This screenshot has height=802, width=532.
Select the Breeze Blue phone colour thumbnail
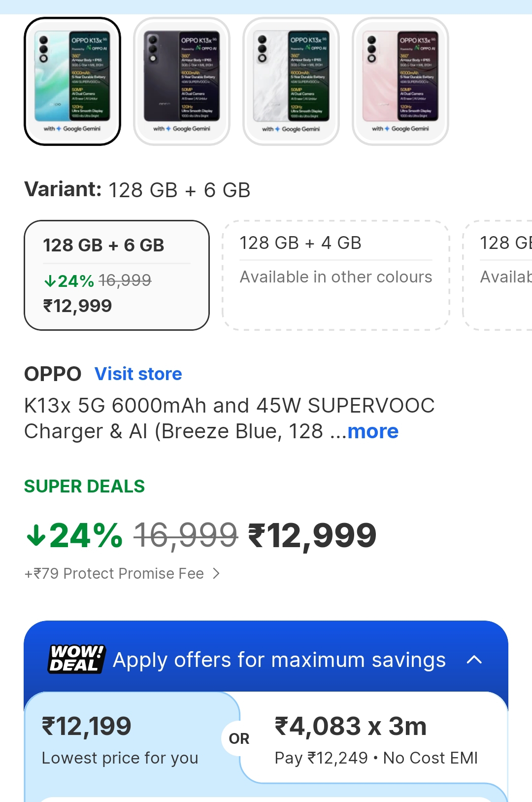point(72,81)
